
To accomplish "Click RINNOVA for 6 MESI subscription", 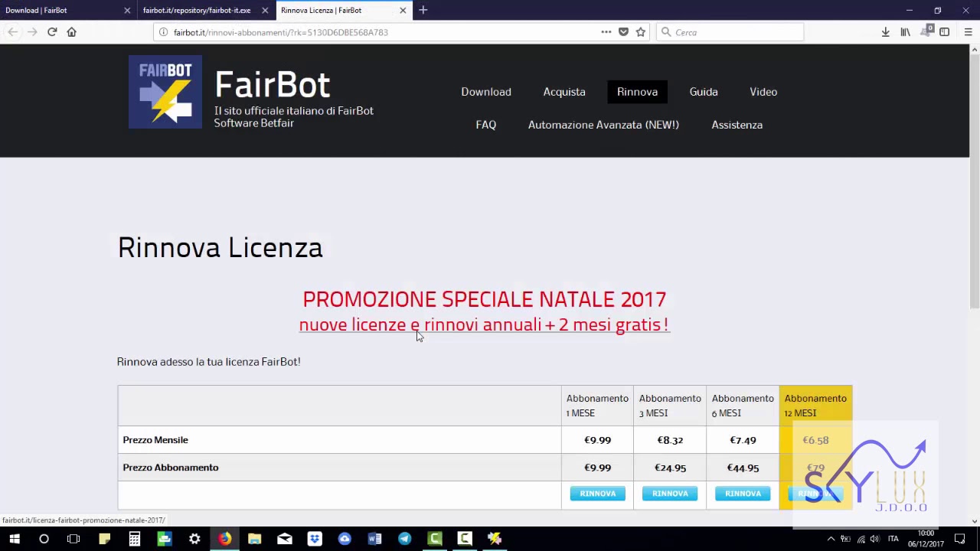I will 743,494.
